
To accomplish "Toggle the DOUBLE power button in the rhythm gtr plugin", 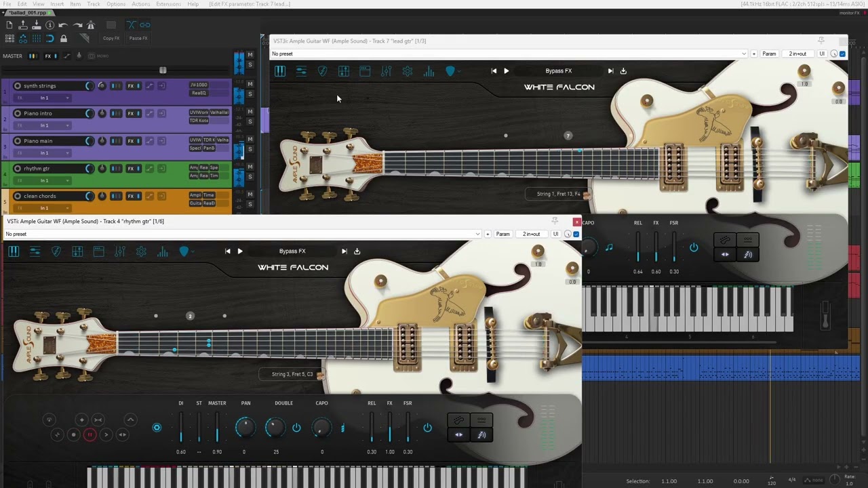I will click(x=296, y=428).
